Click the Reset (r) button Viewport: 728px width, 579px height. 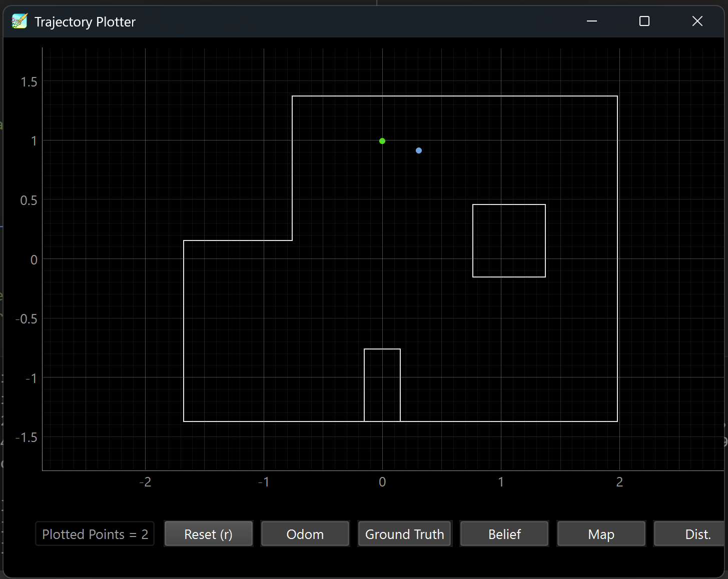[208, 534]
